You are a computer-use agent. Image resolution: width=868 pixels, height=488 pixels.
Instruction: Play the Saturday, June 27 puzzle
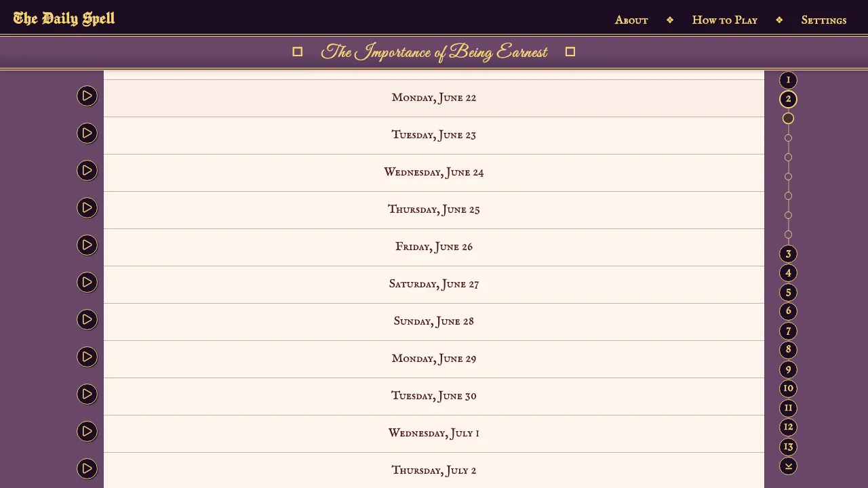87,283
